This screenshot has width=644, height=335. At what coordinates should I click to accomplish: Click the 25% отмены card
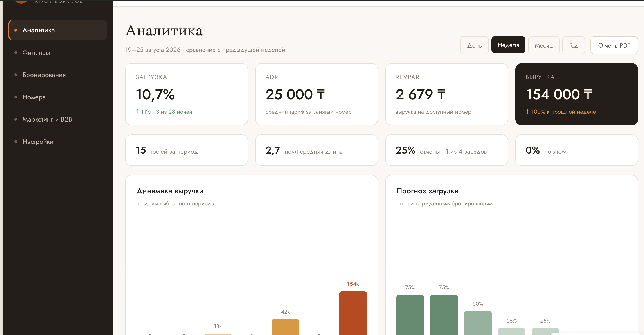click(446, 150)
